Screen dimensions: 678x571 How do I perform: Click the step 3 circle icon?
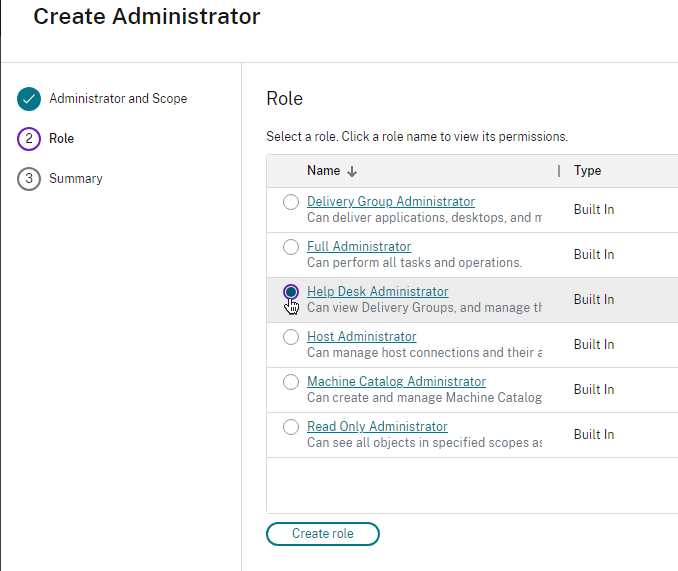pos(29,179)
